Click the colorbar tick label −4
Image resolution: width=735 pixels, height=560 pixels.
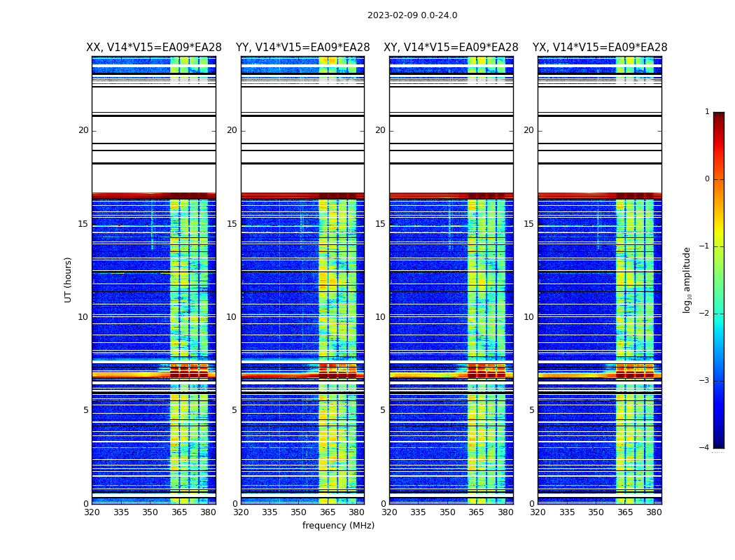click(x=705, y=448)
